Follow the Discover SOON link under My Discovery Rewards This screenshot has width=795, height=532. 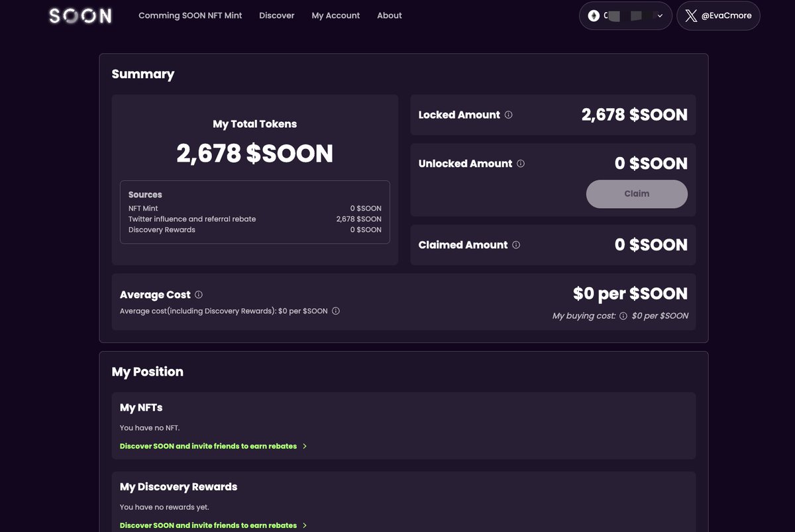[x=208, y=526]
